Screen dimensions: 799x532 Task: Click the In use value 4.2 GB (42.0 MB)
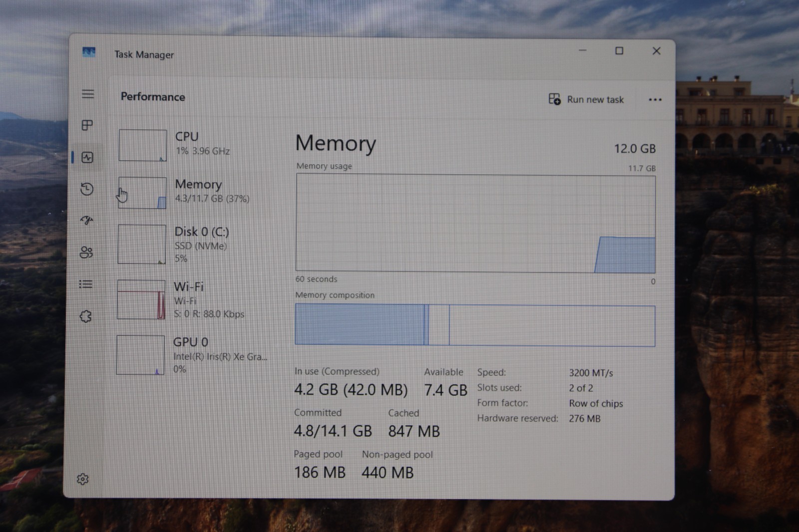click(x=351, y=389)
